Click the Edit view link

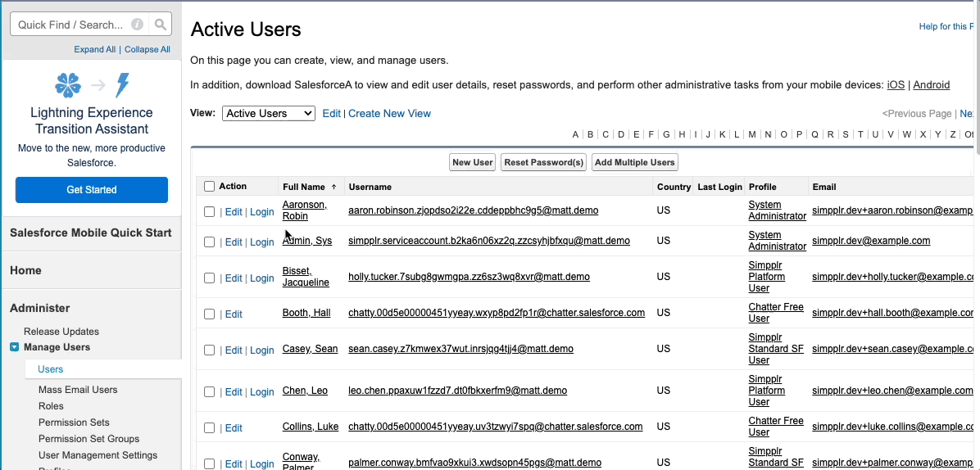[x=331, y=113]
